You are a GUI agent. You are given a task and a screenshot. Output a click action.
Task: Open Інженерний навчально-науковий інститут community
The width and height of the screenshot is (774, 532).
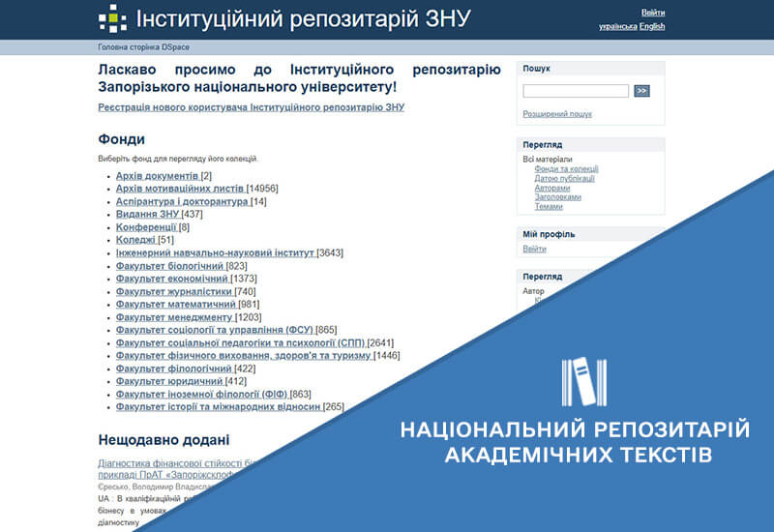tap(216, 252)
